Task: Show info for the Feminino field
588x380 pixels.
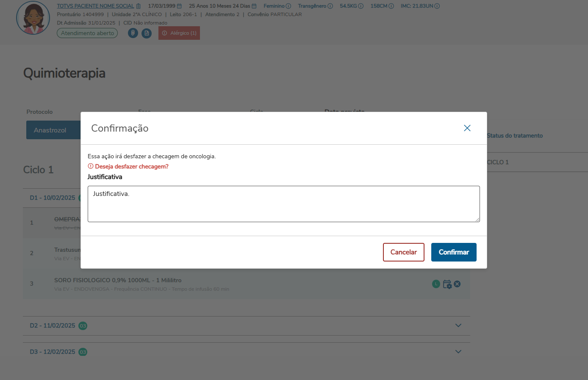Action: click(288, 6)
